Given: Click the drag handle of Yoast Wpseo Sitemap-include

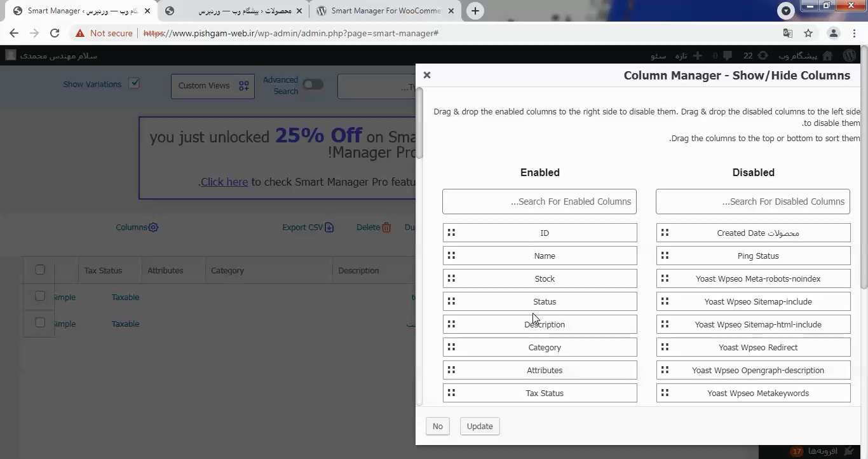Looking at the screenshot, I should click(x=665, y=301).
